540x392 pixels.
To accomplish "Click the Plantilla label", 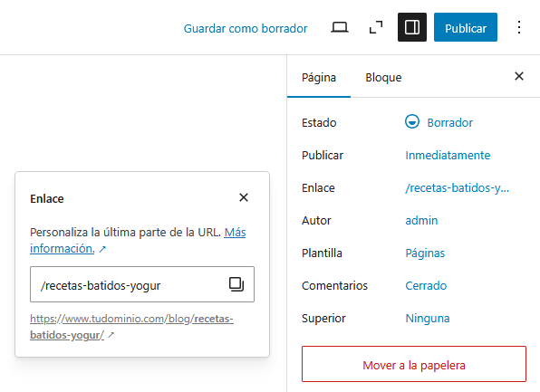I will pyautogui.click(x=322, y=253).
